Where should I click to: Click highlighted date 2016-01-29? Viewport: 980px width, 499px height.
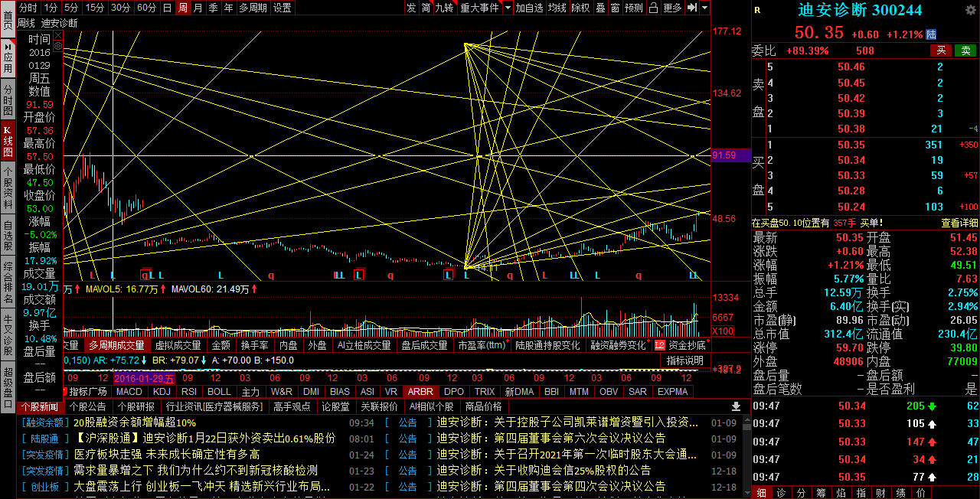point(144,378)
